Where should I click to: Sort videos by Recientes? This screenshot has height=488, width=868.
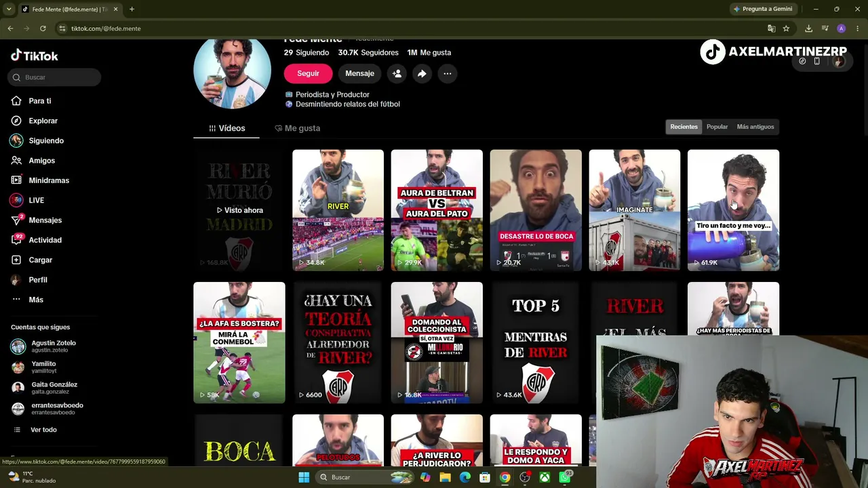click(x=684, y=127)
